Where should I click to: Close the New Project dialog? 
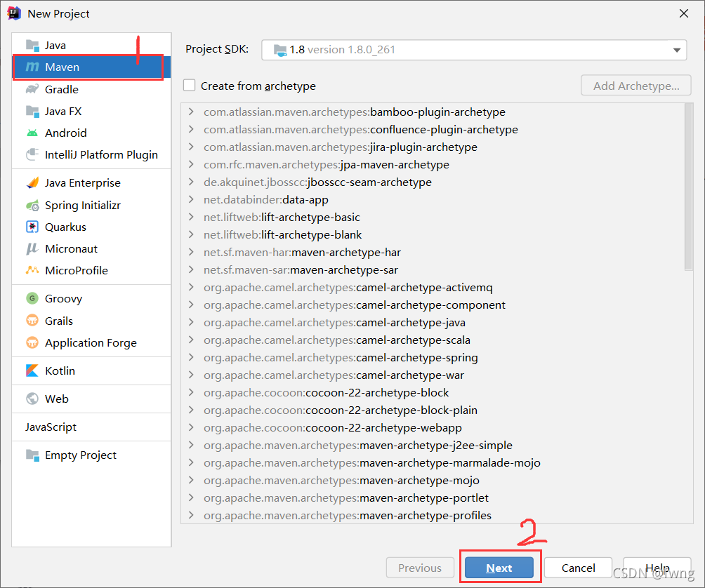(684, 13)
